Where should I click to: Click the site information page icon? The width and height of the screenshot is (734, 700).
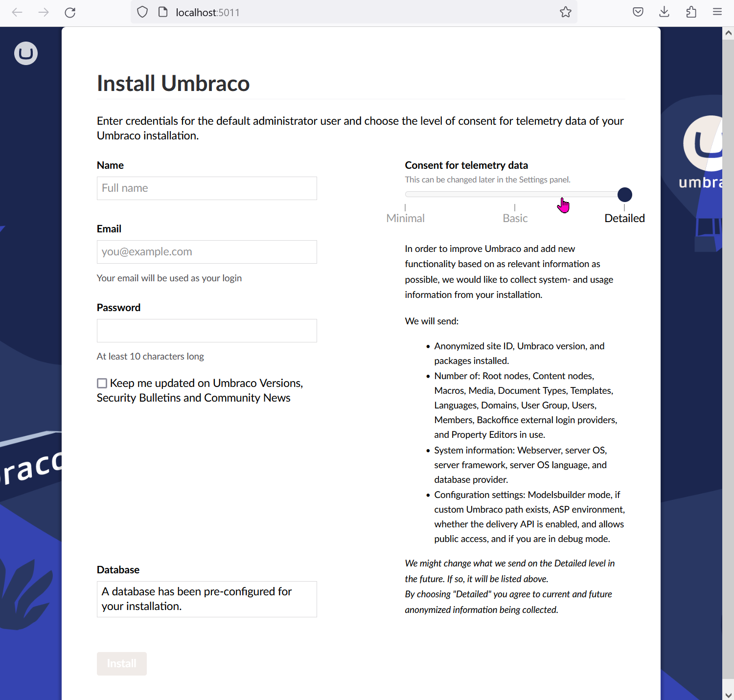(163, 12)
